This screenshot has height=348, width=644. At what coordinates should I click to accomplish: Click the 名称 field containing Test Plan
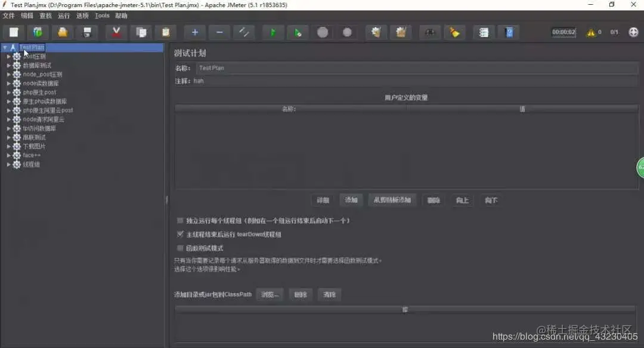click(416, 68)
